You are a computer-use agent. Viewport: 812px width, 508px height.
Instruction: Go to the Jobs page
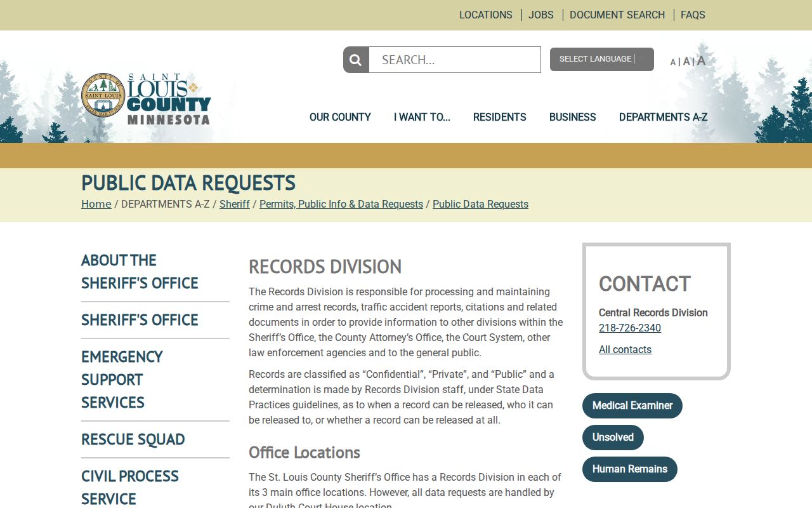pos(541,15)
